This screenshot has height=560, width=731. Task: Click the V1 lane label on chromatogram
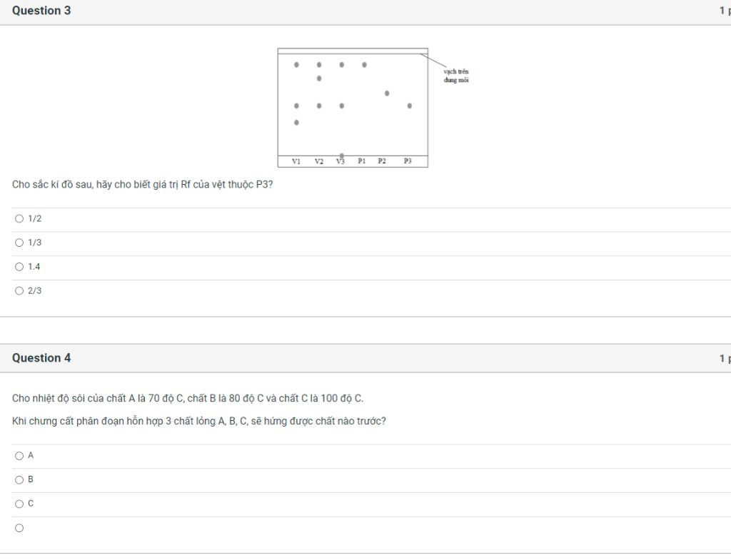point(296,161)
